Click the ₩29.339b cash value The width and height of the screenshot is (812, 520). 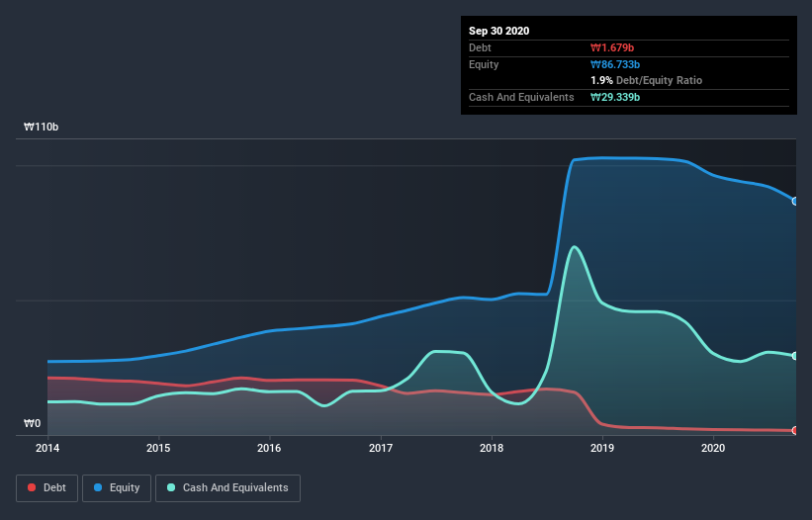pyautogui.click(x=615, y=97)
